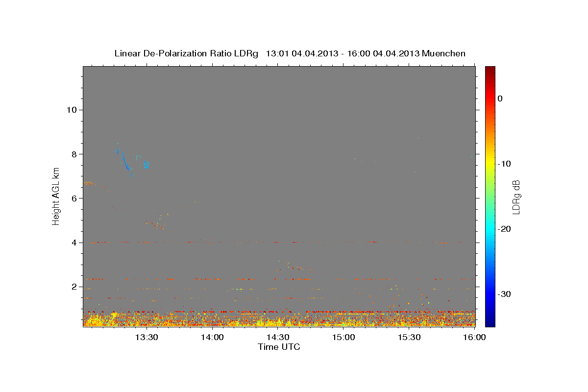This screenshot has height=392, width=588.
Task: Click the start date '13:01 04.04.2013' in title
Action: pos(302,53)
